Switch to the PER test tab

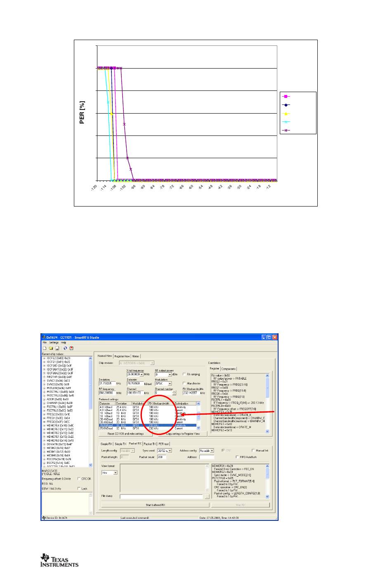tap(164, 444)
